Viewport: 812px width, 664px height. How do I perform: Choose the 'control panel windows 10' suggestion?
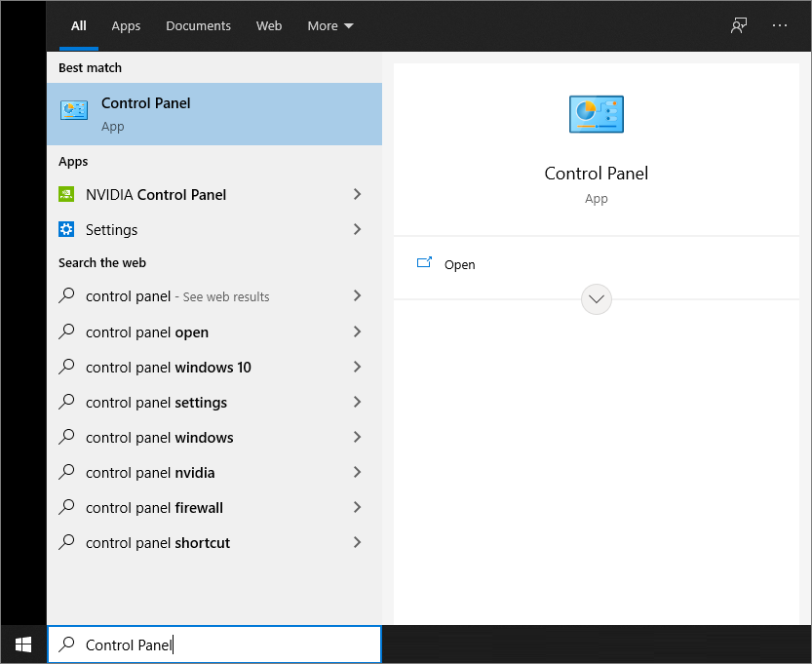pos(214,367)
